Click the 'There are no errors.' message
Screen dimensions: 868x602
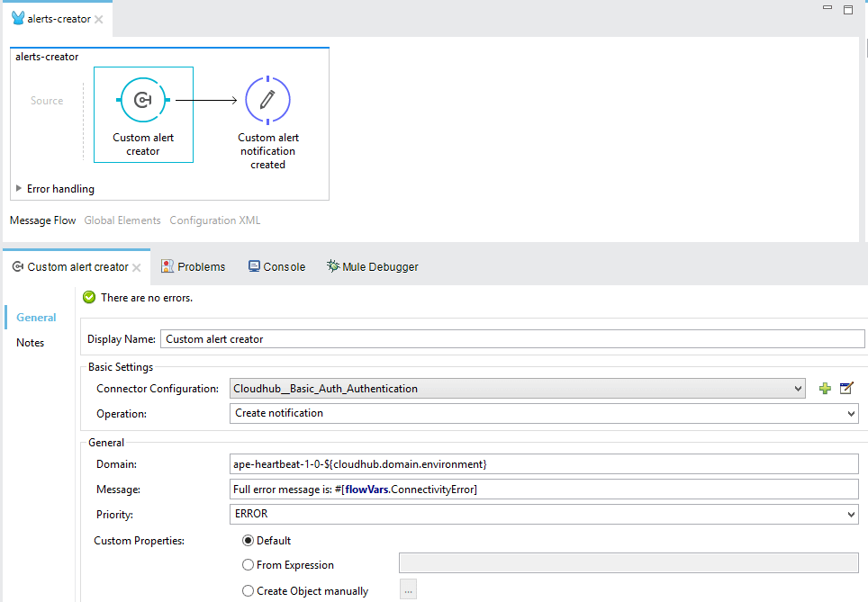tap(147, 298)
